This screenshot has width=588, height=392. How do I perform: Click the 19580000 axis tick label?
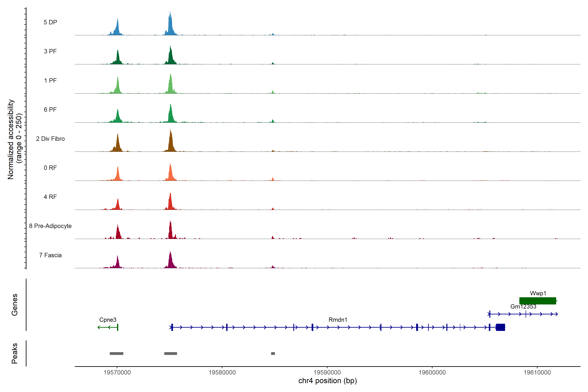[x=222, y=373]
